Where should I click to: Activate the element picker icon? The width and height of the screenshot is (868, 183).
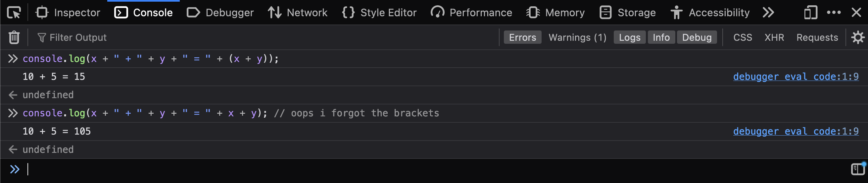pos(14,13)
